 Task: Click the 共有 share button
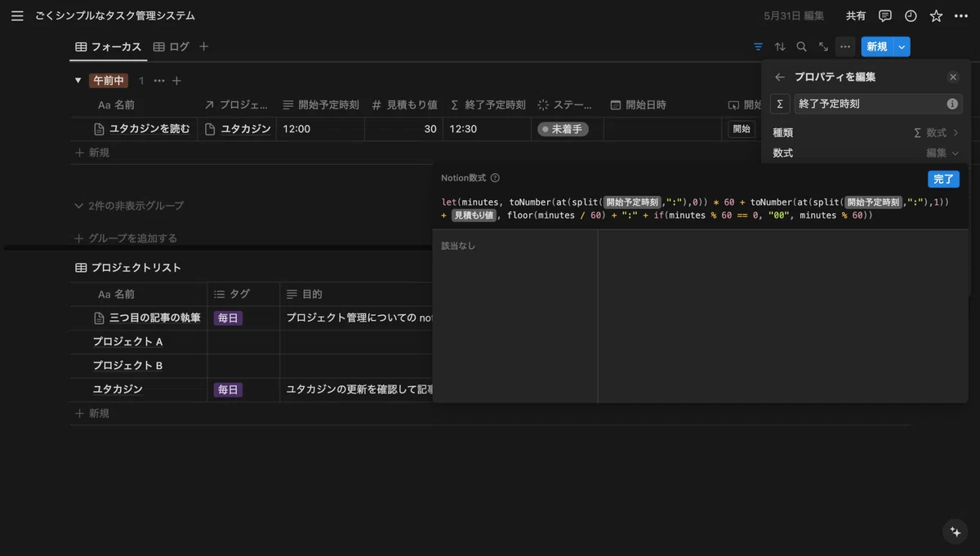coord(856,16)
